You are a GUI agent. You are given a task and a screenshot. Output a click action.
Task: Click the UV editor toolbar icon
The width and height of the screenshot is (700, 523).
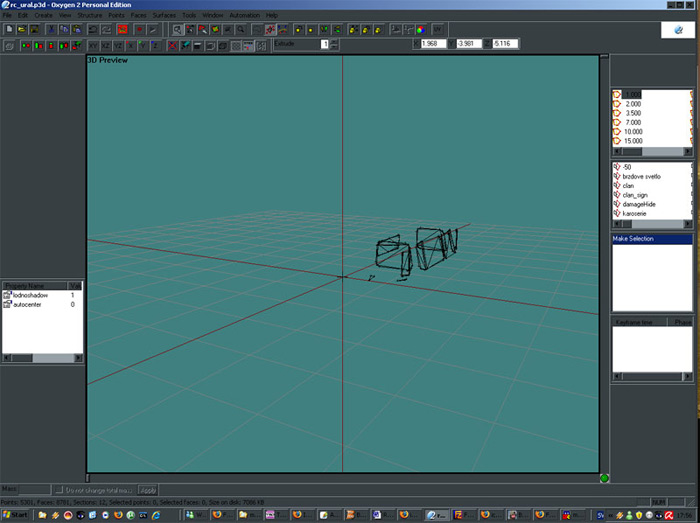[438, 30]
